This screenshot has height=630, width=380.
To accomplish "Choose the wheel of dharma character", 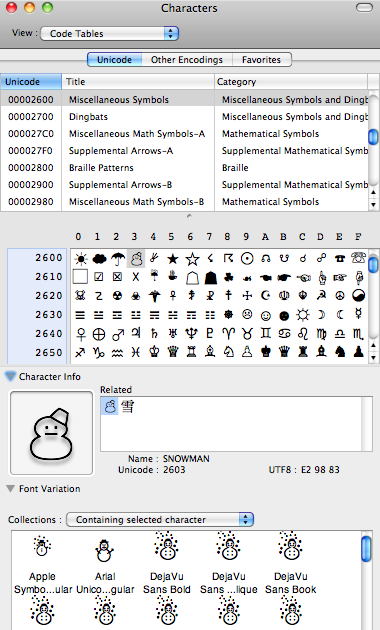I will (x=229, y=315).
